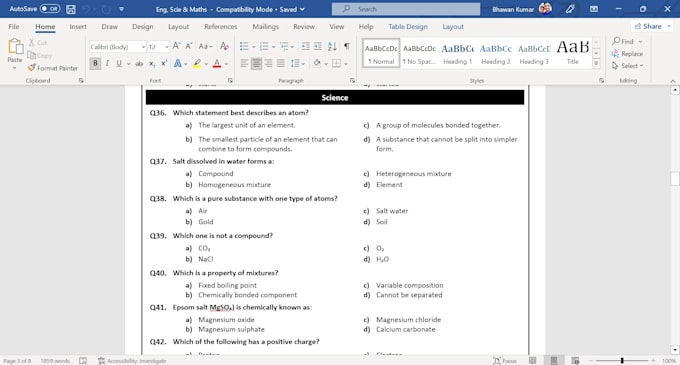The width and height of the screenshot is (680, 365).
Task: Open the Font dialog launcher
Action: coord(230,81)
